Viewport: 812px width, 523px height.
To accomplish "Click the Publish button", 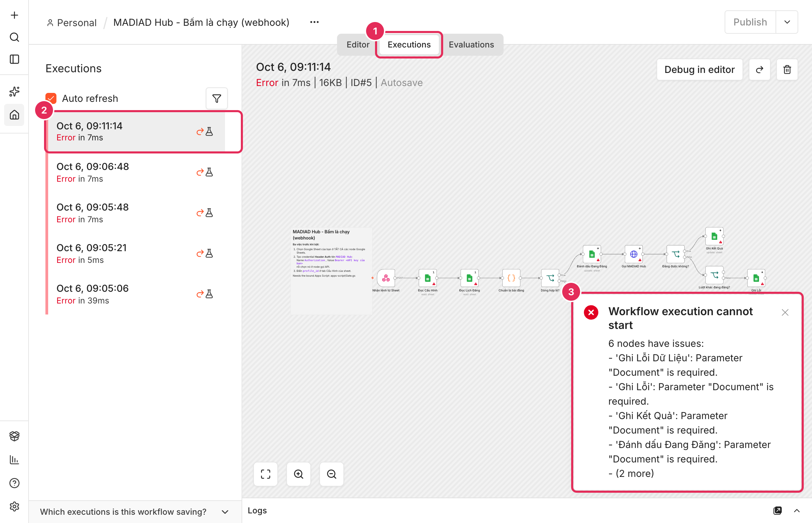I will [x=750, y=22].
